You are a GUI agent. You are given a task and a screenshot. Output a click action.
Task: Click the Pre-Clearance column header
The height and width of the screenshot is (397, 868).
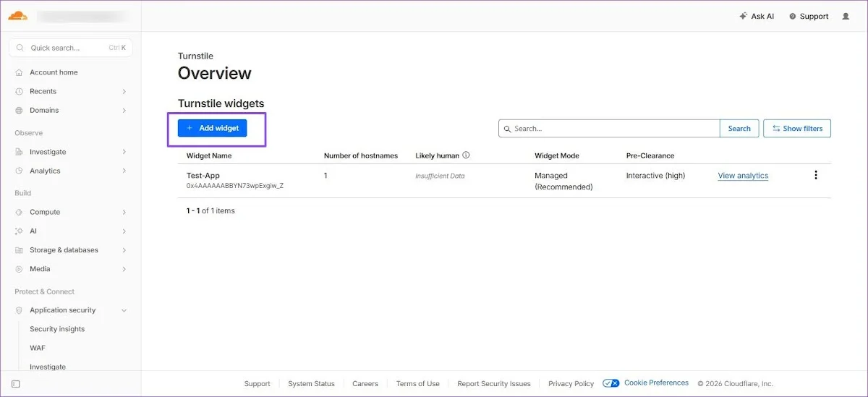(650, 155)
